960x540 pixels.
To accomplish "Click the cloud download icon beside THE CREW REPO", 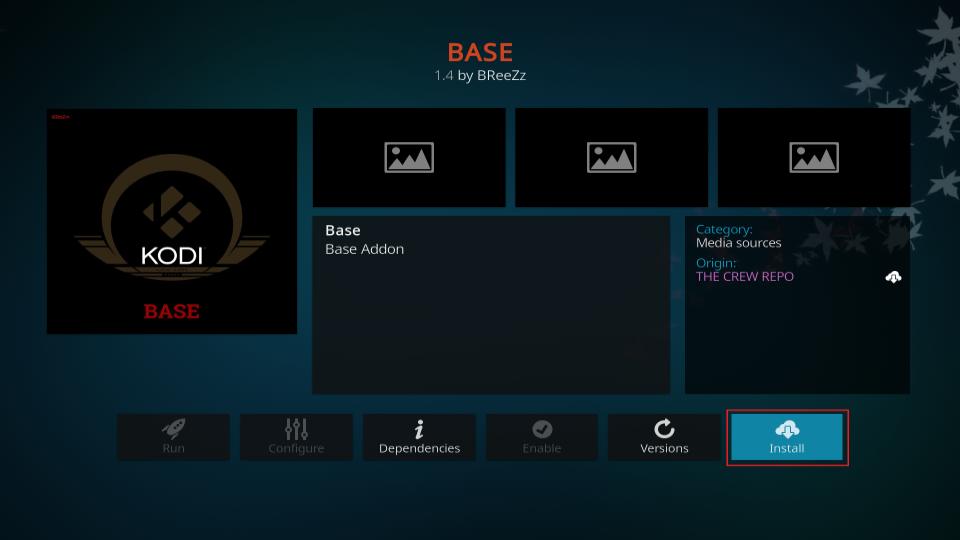I will [x=893, y=277].
